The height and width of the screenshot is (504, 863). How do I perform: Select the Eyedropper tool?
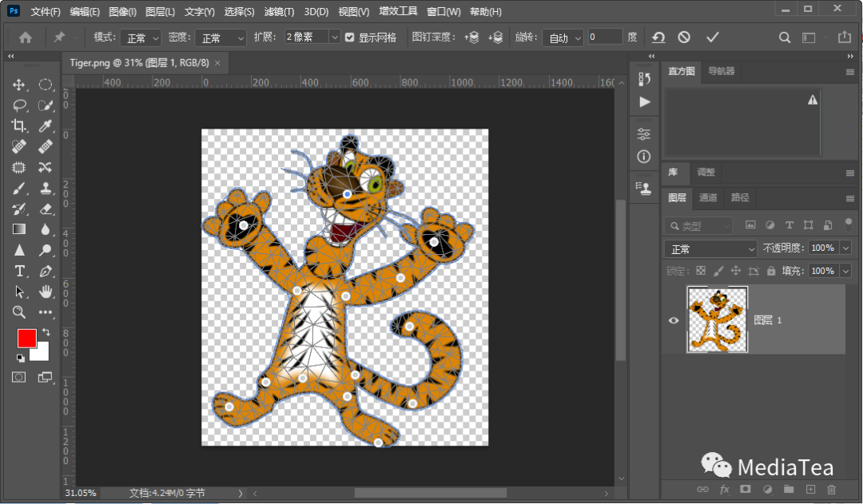pos(45,125)
